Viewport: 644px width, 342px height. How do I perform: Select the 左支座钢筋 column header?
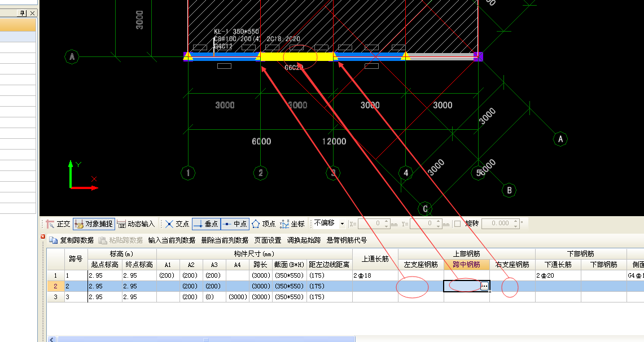421,265
